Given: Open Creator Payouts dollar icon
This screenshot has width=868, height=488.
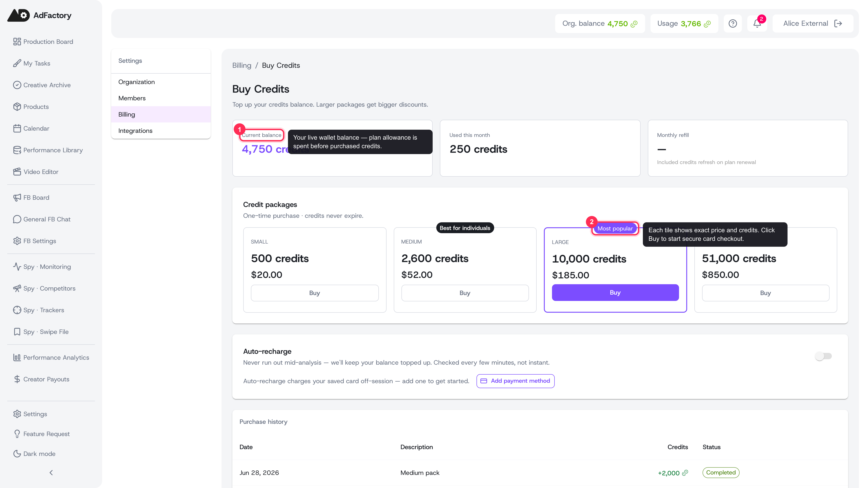Looking at the screenshot, I should 17,379.
